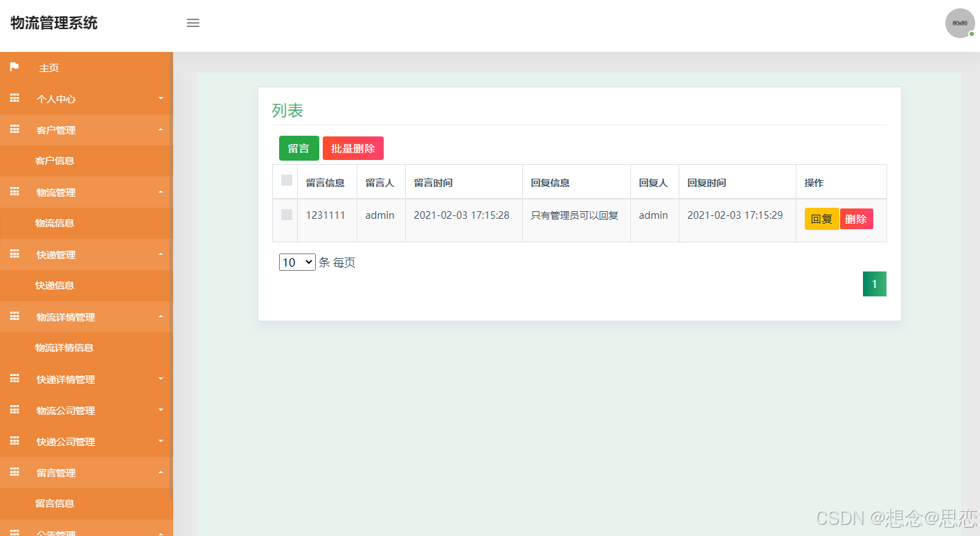Image resolution: width=980 pixels, height=536 pixels.
Task: Click the grid icon beside 个人中心
Action: point(15,98)
